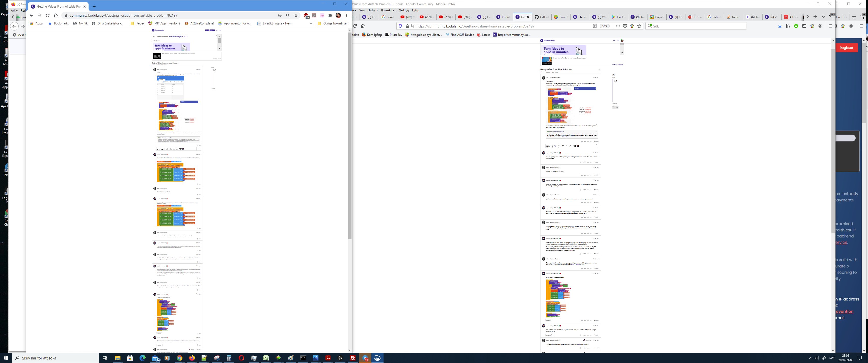The height and width of the screenshot is (363, 868).
Task: Toggle the Firefox sidebar icon
Action: (804, 26)
